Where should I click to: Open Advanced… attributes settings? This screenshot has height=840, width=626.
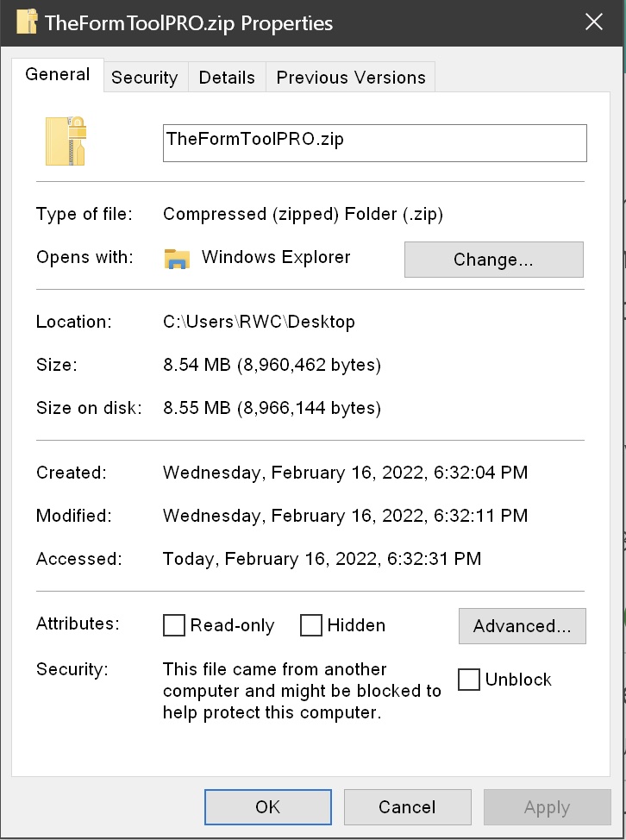coord(523,626)
